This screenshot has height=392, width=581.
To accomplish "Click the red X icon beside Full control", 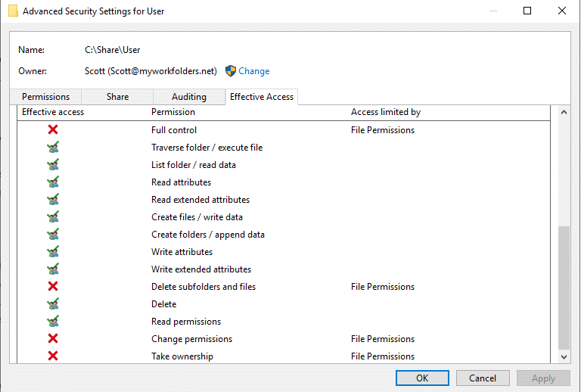I will (x=53, y=130).
